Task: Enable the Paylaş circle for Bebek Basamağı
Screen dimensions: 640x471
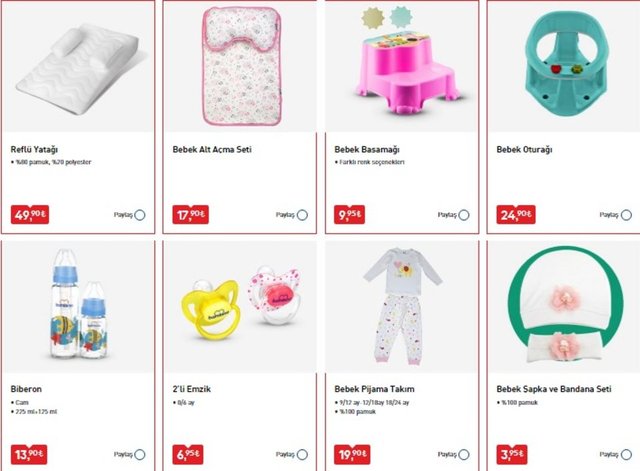Action: click(464, 215)
